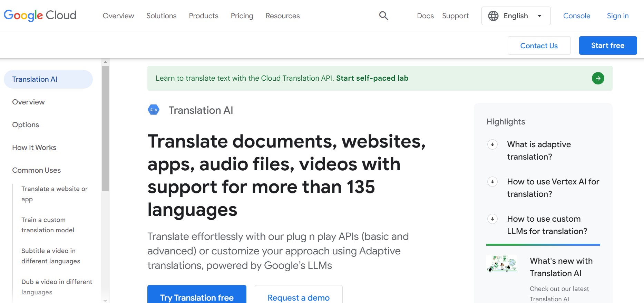Select Overview in the sidebar

[28, 102]
